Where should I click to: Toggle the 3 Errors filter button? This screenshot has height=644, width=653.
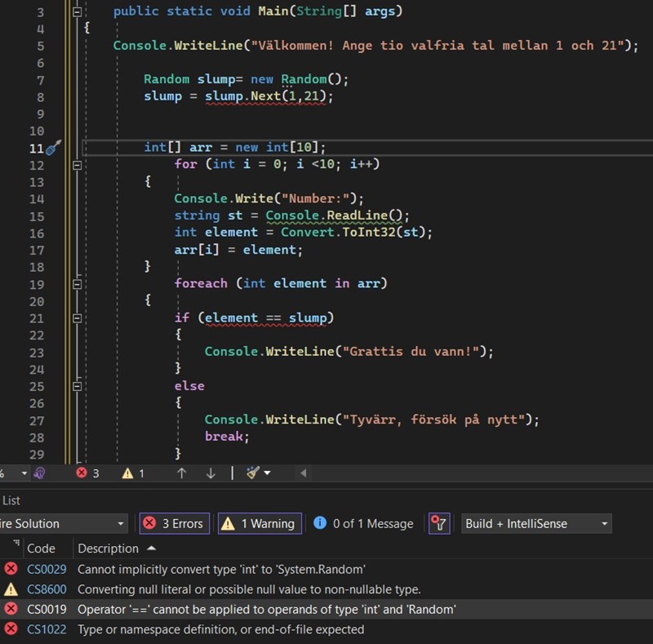coord(175,523)
